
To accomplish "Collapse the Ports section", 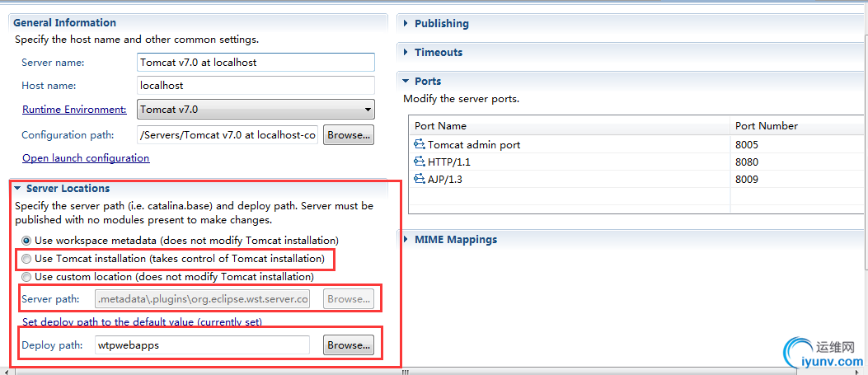I will point(406,82).
